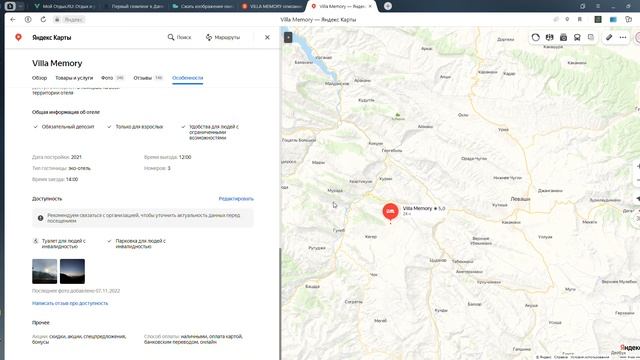Screen dimensions: 640x360
Task: Click the Villa Memory heading in panel
Action: coord(57,63)
